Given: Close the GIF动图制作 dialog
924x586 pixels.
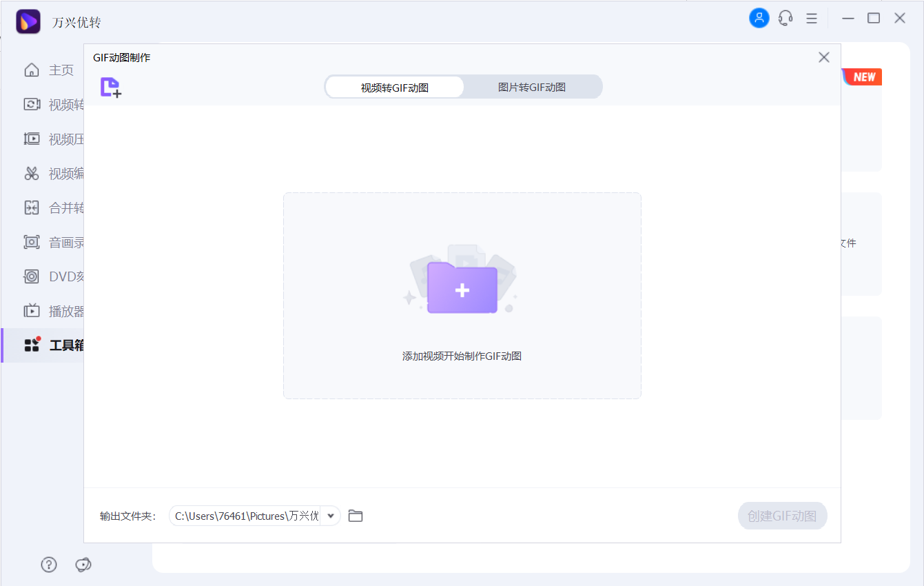Looking at the screenshot, I should point(823,58).
